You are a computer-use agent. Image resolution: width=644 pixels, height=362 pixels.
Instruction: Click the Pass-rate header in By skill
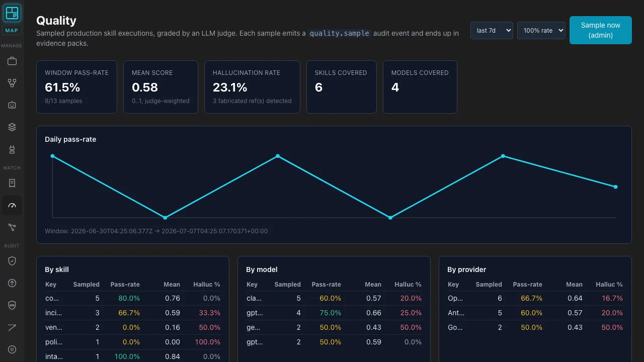(x=125, y=285)
